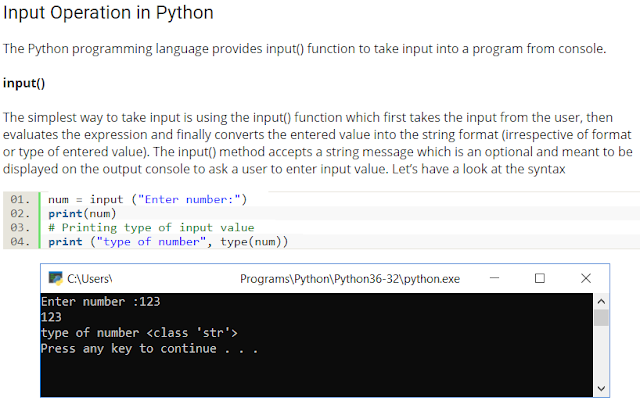
Task: Click the 'Press any key to continue' line
Action: coord(150,348)
